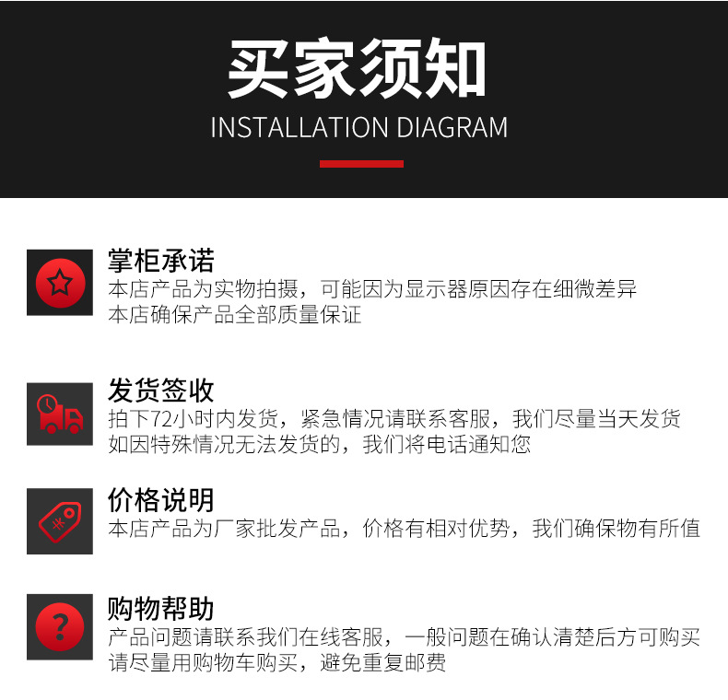Click the red star icon
The image size is (728, 700).
click(60, 283)
